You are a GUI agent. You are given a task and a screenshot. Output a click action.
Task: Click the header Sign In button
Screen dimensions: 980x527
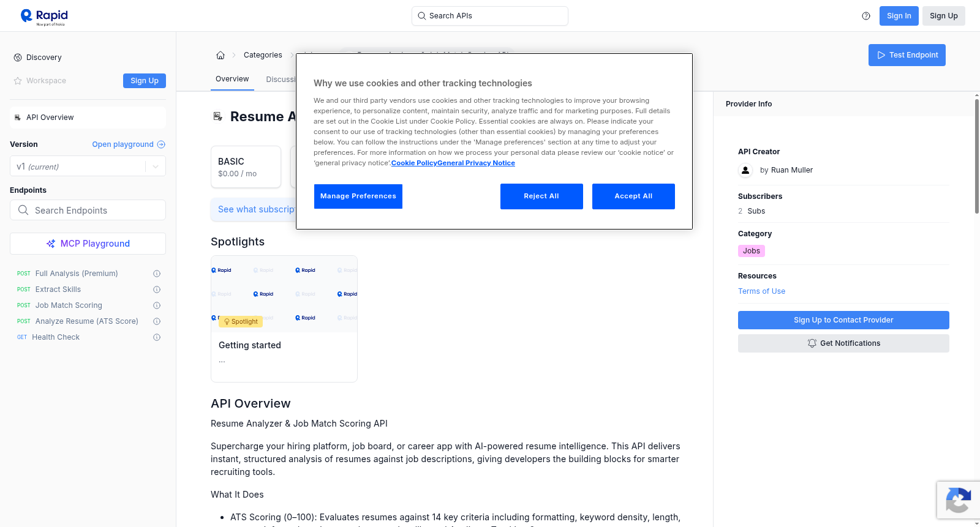tap(899, 16)
